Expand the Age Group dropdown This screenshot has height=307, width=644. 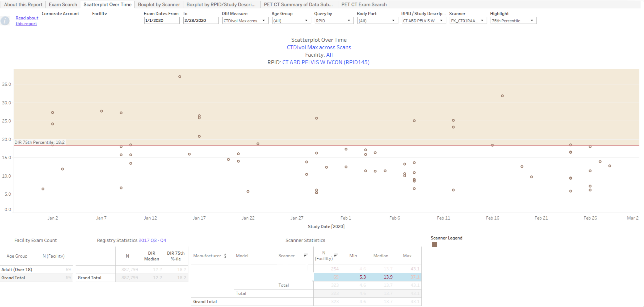pos(291,21)
